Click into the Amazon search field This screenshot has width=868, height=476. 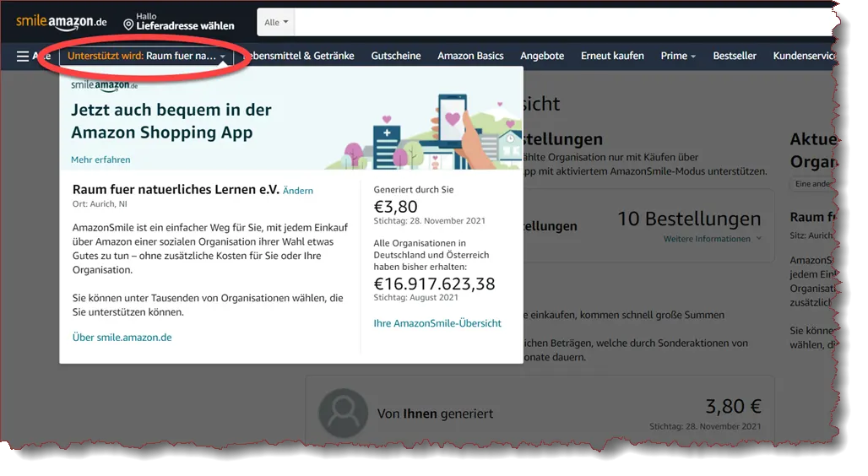pyautogui.click(x=563, y=23)
